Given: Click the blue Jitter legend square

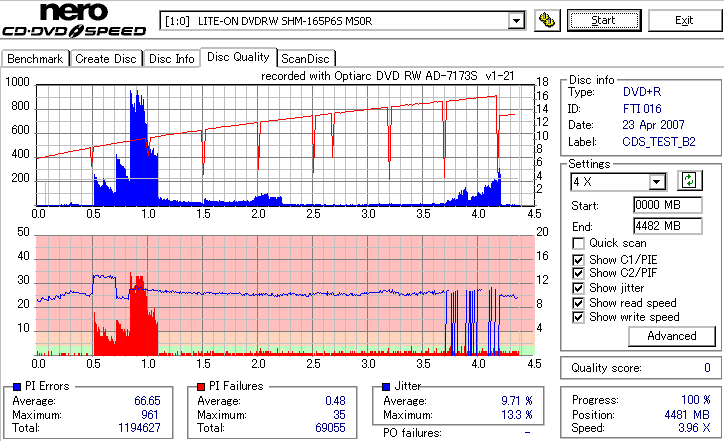Looking at the screenshot, I should pyautogui.click(x=386, y=387).
